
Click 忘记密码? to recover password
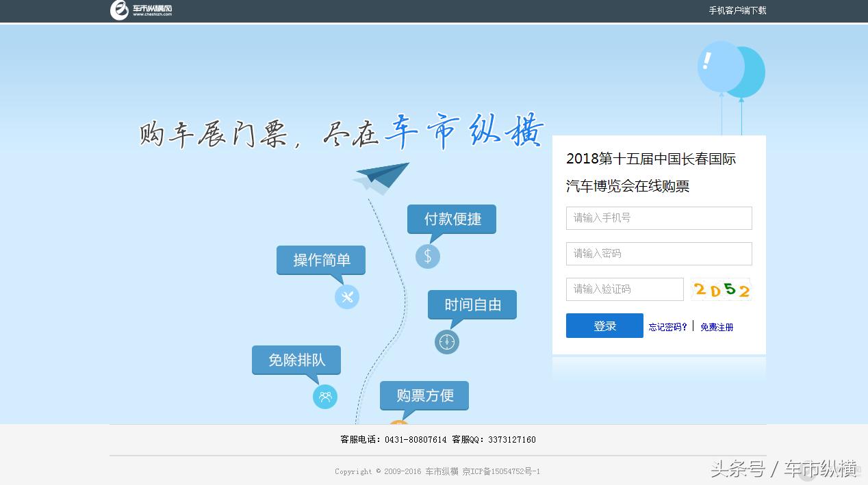point(667,327)
